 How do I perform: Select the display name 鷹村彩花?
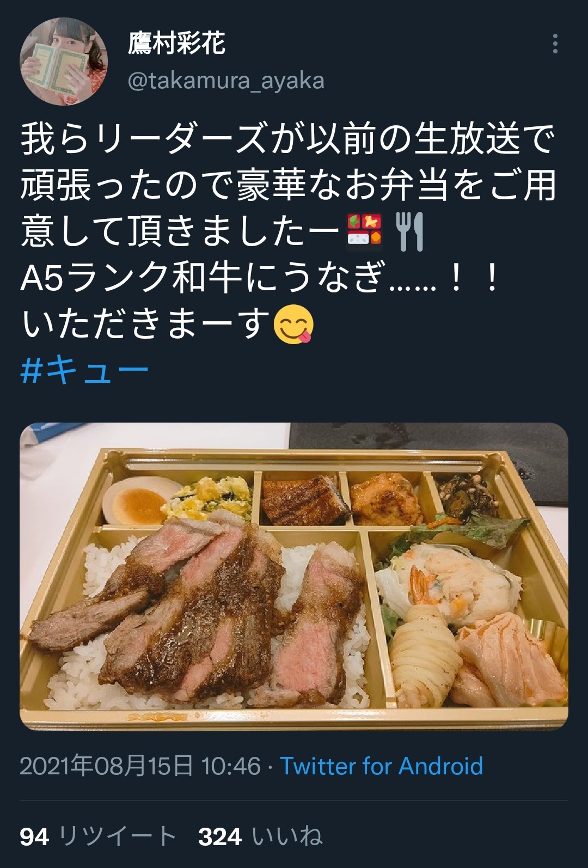click(176, 43)
